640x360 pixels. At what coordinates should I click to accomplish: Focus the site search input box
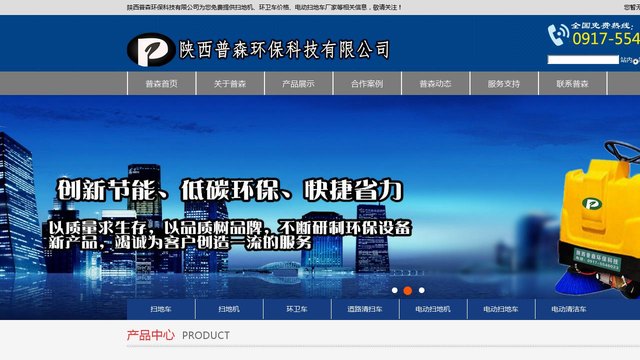click(x=583, y=60)
